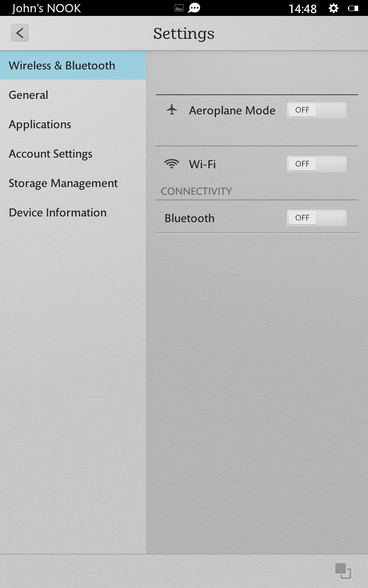Tap the 14:48 clock
Screen dimensions: 368x588
tap(303, 9)
